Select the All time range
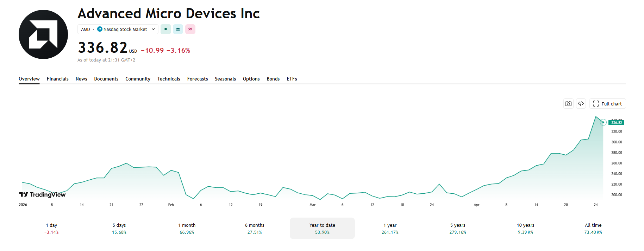Viewport: 644px width, 251px height. pos(593,229)
